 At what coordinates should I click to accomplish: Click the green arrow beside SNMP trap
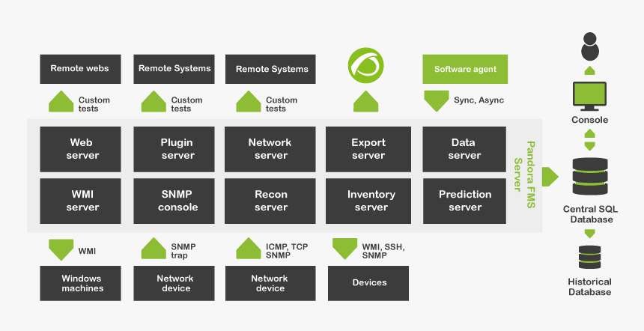tap(154, 249)
